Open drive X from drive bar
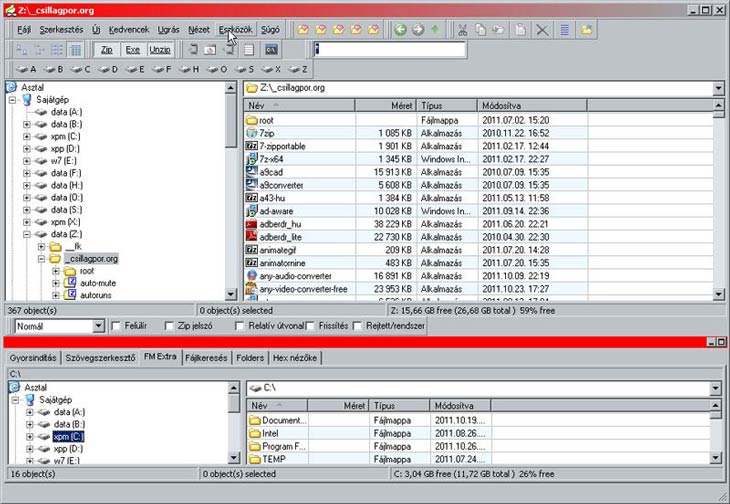Screen dimensions: 730x504 point(271,69)
